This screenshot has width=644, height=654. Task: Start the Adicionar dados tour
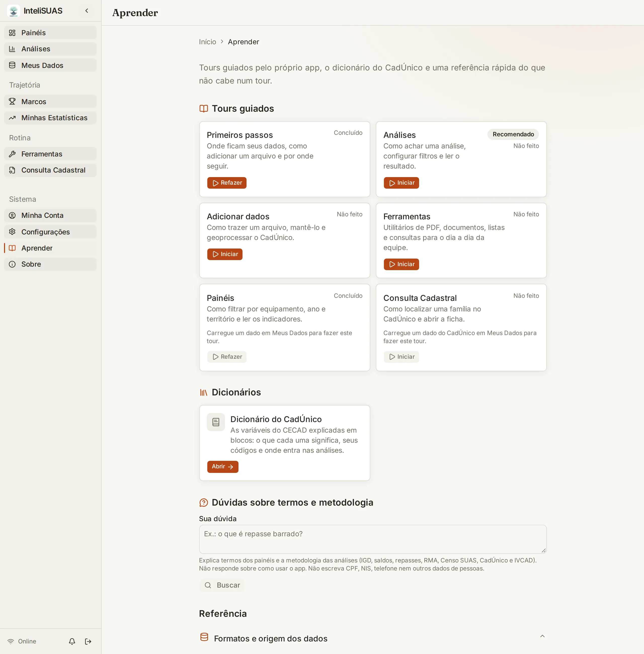[225, 254]
